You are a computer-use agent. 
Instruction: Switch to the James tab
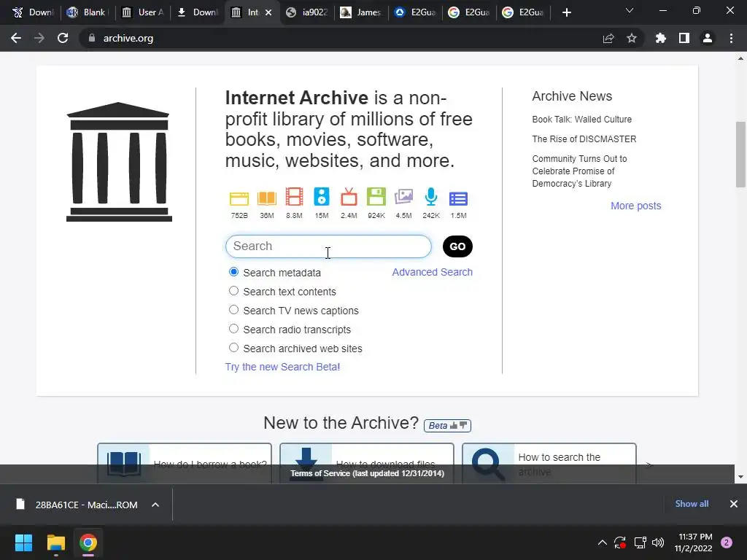pos(362,12)
